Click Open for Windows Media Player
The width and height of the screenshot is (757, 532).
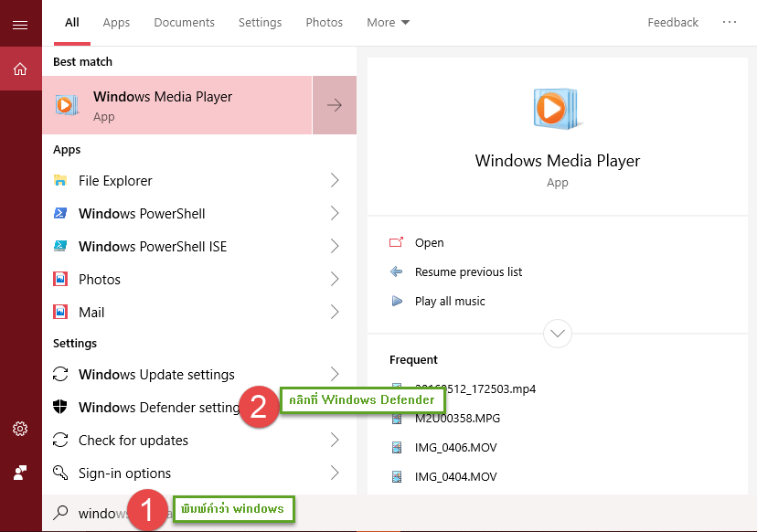(429, 242)
